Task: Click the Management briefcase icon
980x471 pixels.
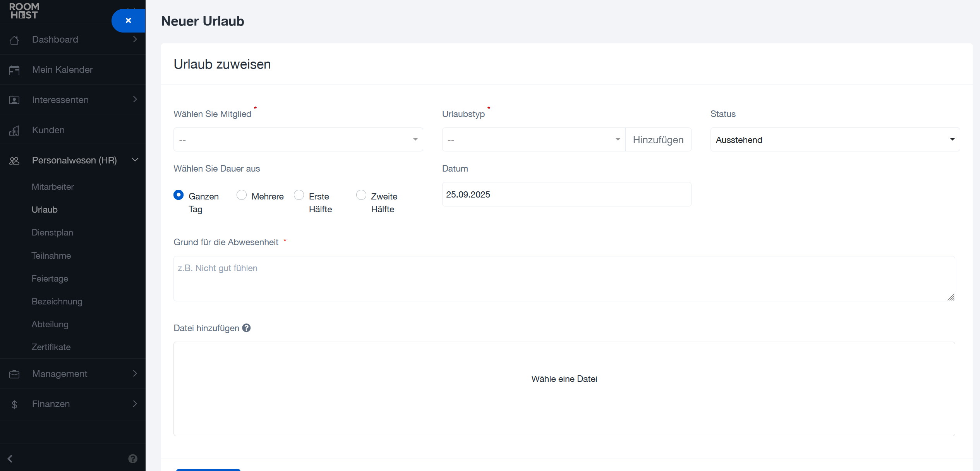Action: (14, 374)
